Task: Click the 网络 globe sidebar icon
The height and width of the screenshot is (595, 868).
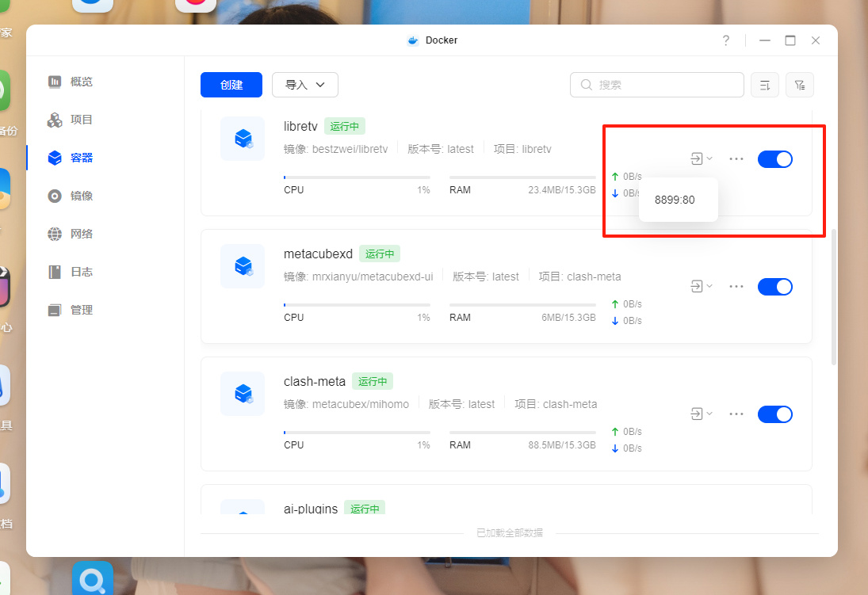Action: click(x=55, y=234)
